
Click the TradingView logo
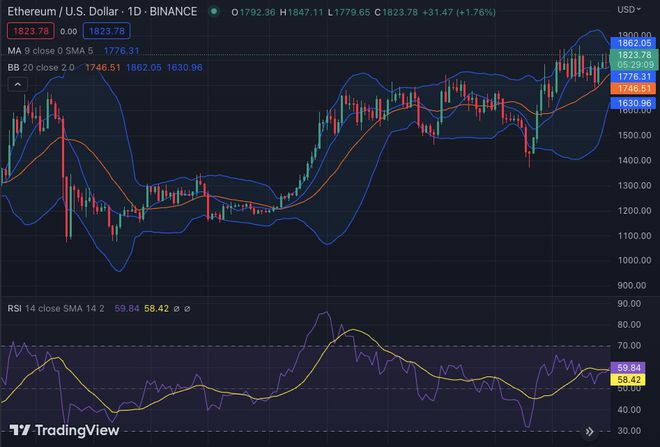64,430
